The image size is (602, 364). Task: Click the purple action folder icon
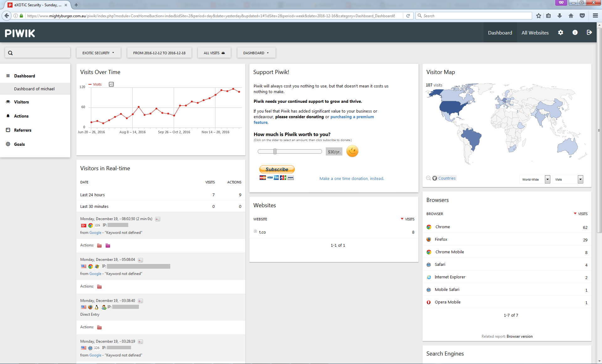click(108, 245)
